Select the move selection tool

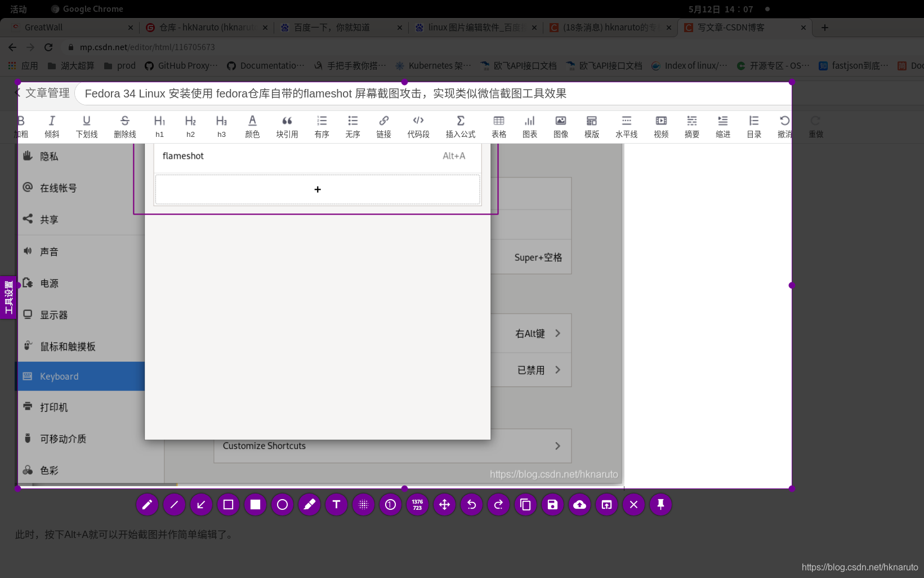point(444,505)
